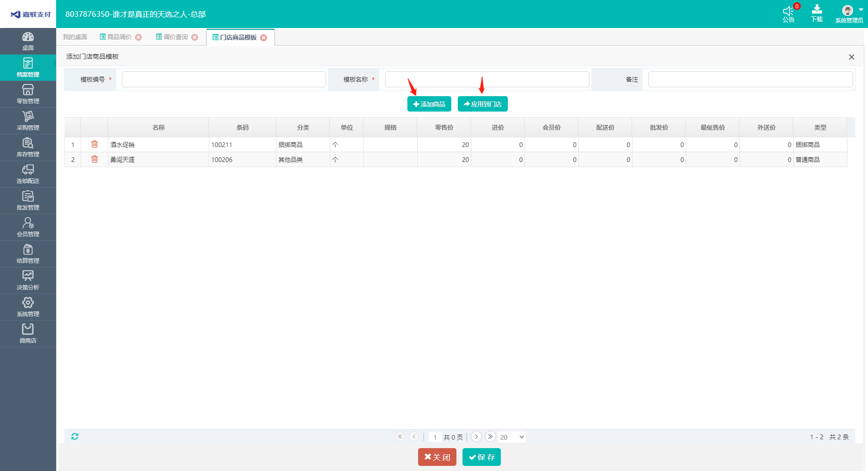Screen dimensions: 868x471
Task: Click barcode cell 100211
Action: pos(242,145)
